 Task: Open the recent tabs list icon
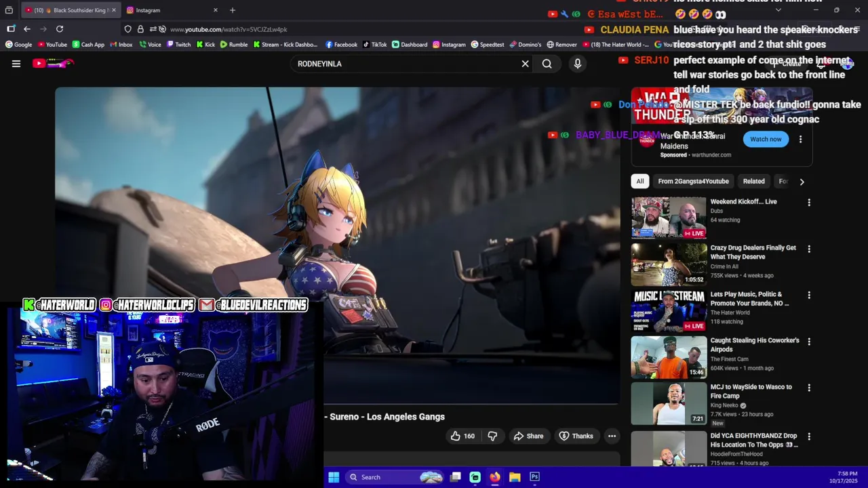9,10
